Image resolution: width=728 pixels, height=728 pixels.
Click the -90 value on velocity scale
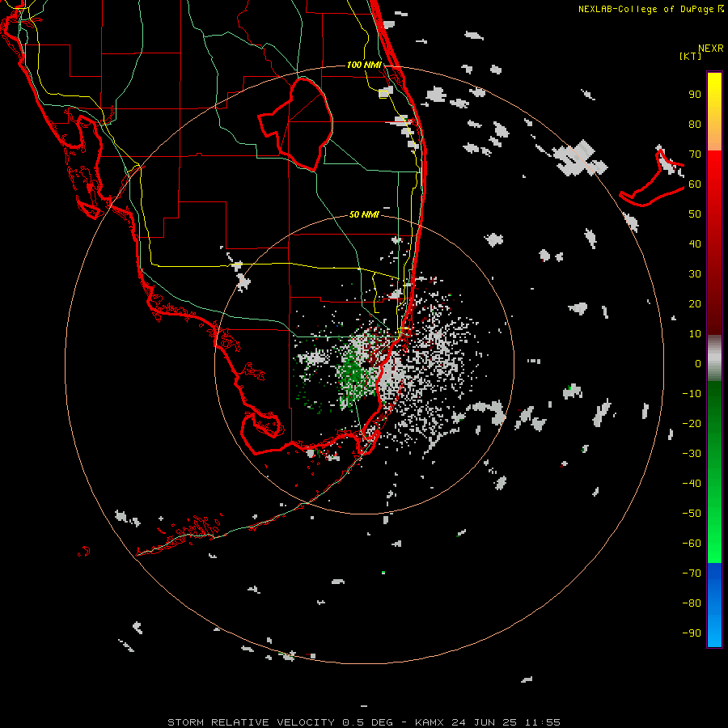pyautogui.click(x=692, y=633)
